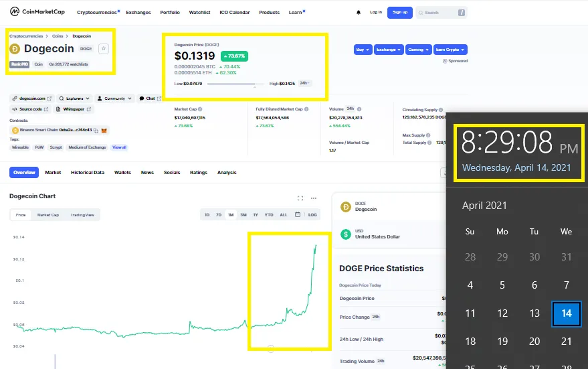Set chart range to ALL

[x=284, y=215]
